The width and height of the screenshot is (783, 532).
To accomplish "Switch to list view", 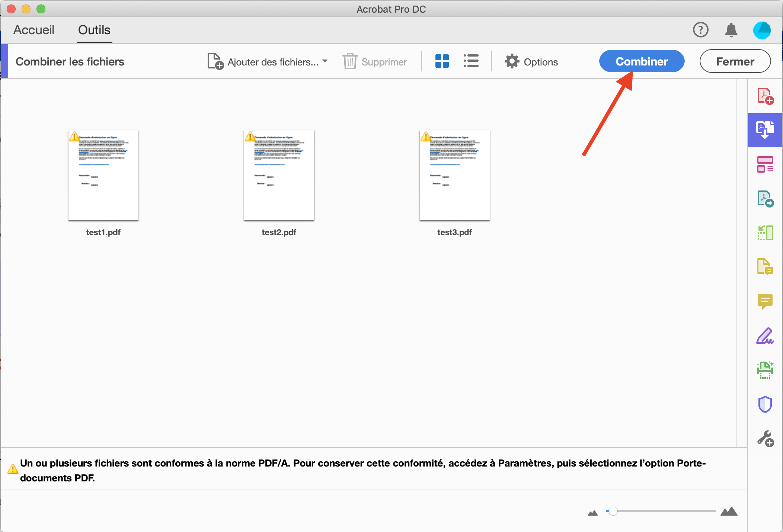I will pos(471,61).
